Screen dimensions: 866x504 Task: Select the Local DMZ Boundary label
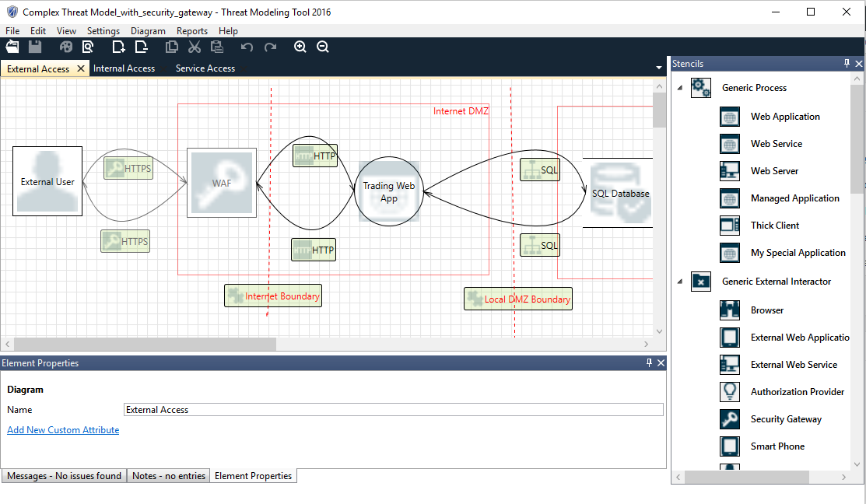[518, 299]
